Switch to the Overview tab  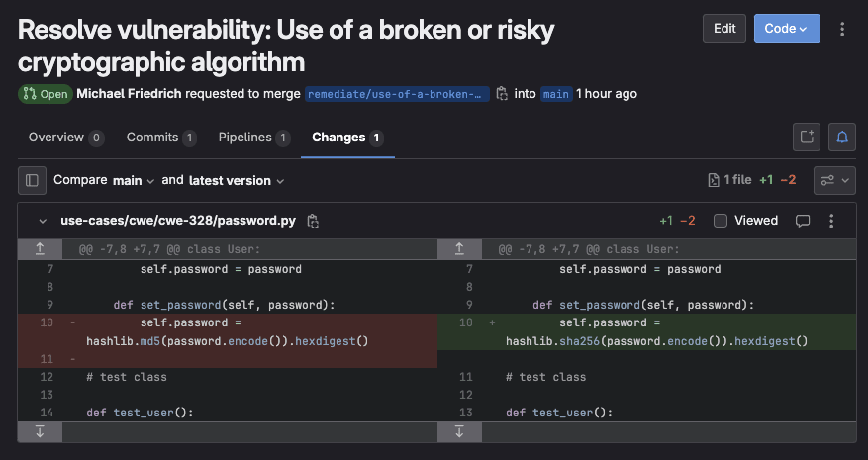tap(66, 138)
